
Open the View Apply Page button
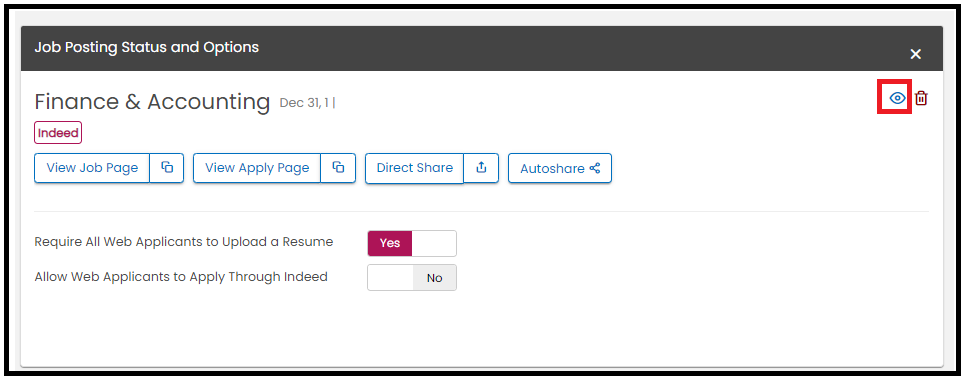[257, 168]
